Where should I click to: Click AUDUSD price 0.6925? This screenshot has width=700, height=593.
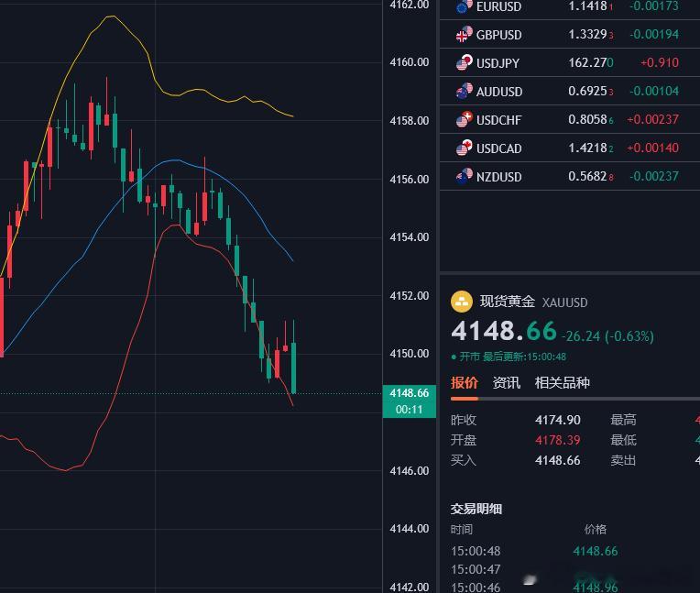tap(591, 91)
